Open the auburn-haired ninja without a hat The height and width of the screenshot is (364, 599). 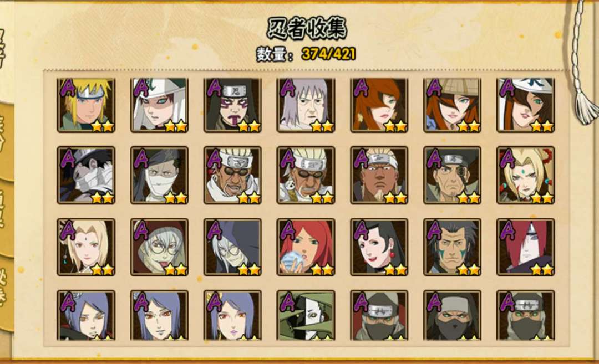click(x=379, y=105)
